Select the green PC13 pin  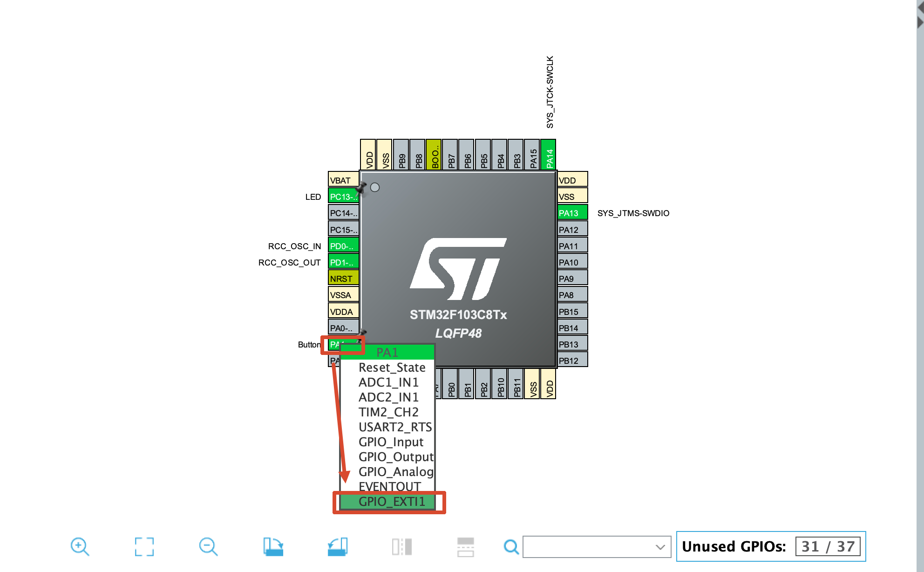(x=344, y=197)
